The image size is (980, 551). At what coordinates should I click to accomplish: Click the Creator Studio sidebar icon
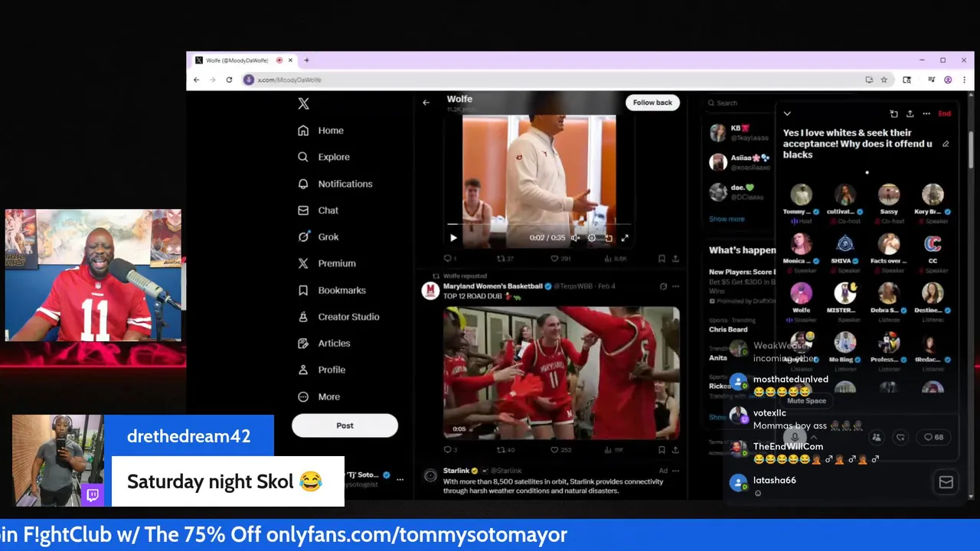303,317
